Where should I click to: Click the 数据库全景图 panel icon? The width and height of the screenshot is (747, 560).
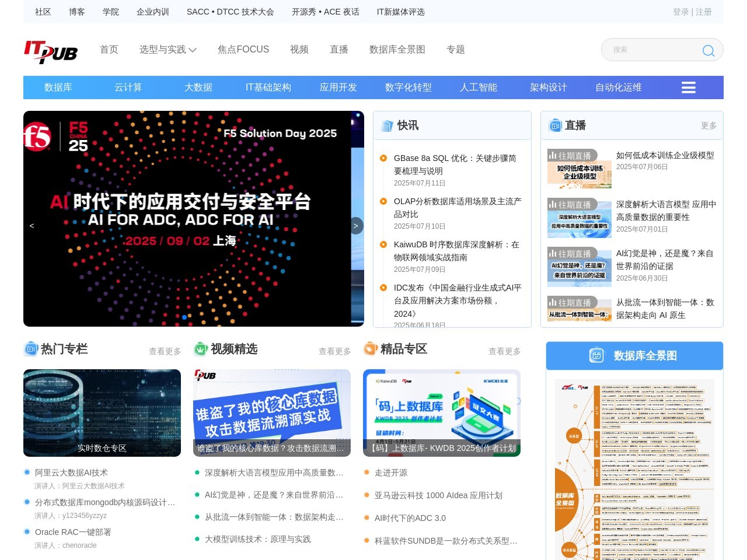coord(596,355)
